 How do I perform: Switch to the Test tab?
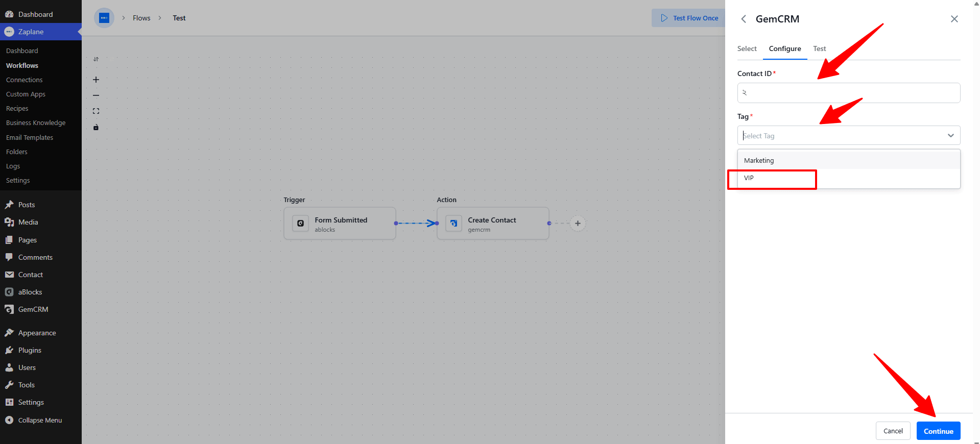(819, 49)
